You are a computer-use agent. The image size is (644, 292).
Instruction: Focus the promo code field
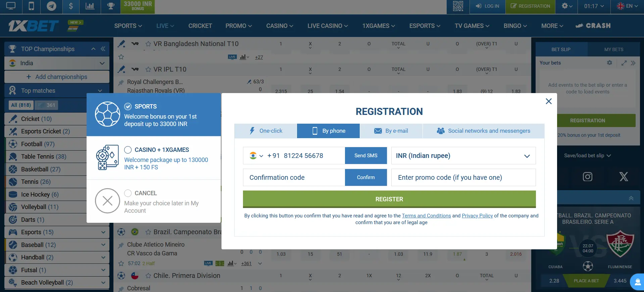coord(463,177)
